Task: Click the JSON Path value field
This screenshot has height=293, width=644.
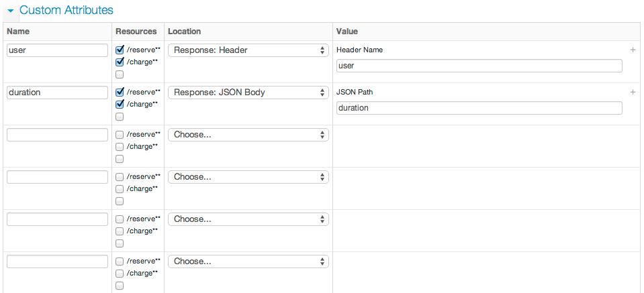Action: [x=479, y=108]
